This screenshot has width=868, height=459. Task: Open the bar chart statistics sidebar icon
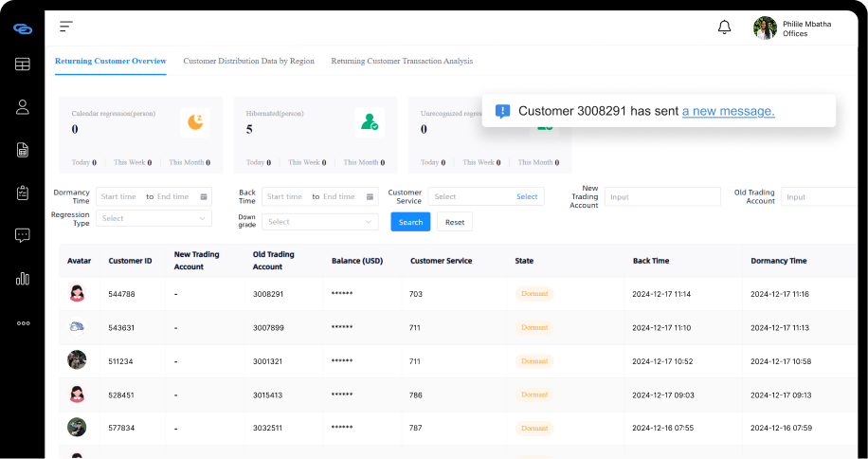point(23,279)
